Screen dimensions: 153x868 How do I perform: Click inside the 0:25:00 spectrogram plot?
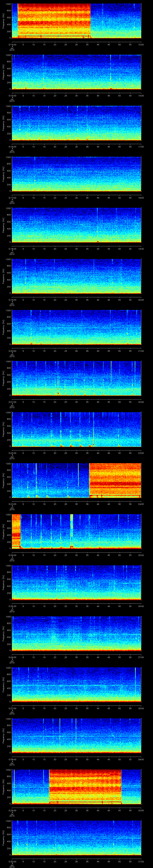(77, 583)
